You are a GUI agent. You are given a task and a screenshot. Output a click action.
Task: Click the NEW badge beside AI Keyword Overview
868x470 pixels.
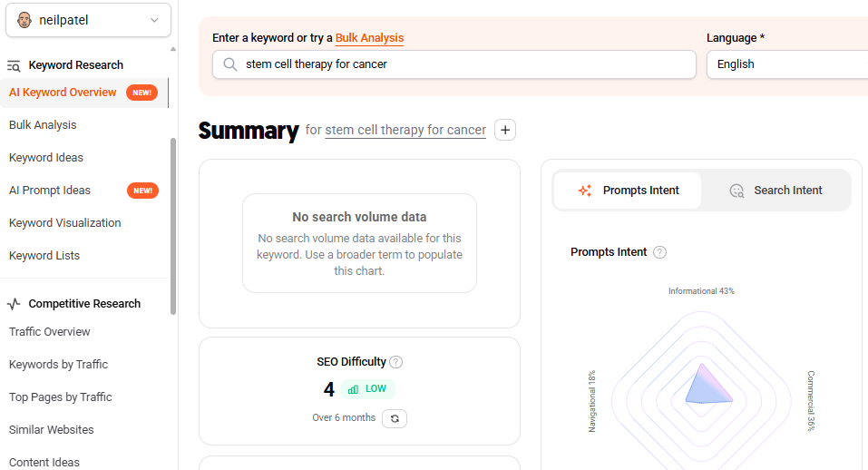pos(141,93)
